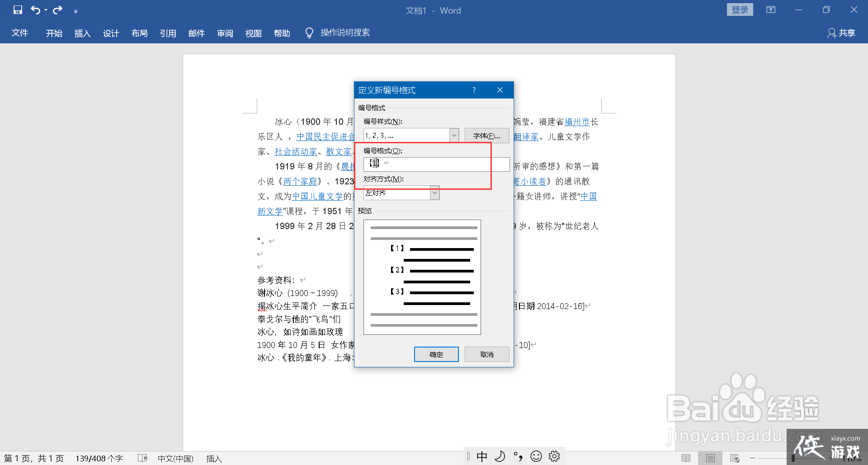Click the IME moon half-width icon

tap(500, 456)
